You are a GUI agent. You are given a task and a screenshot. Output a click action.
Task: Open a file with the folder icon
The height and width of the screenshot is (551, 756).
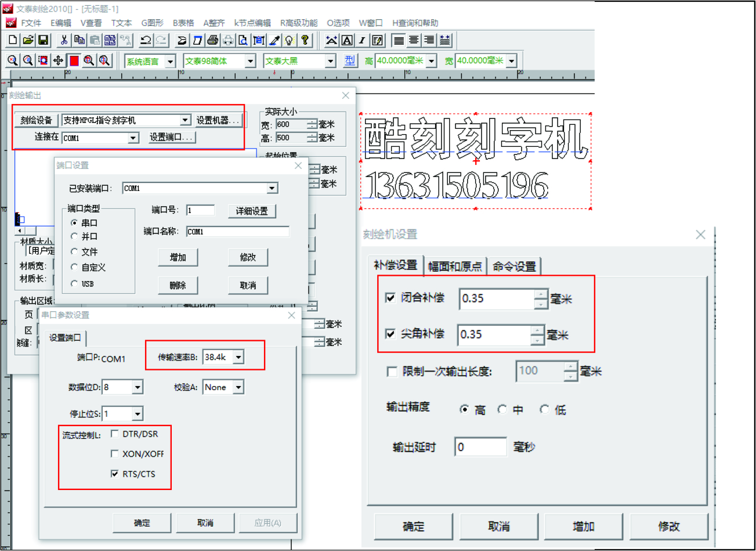(28, 40)
